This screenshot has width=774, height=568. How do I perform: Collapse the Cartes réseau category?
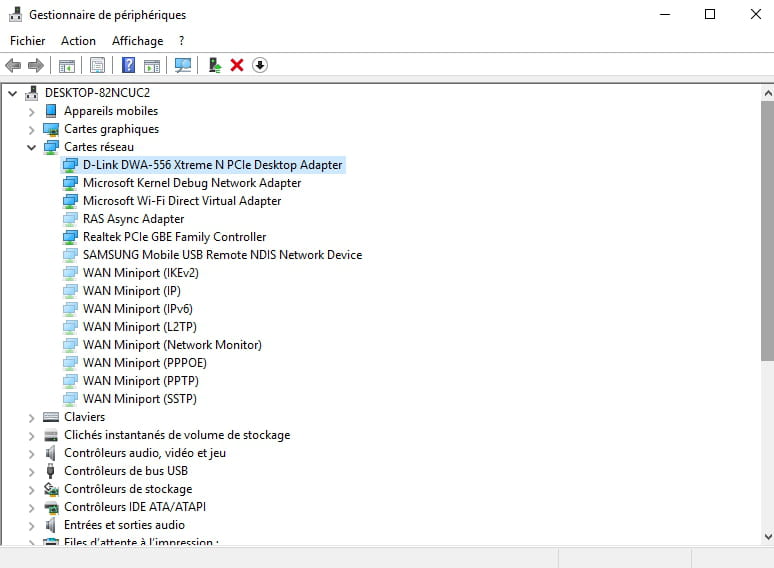pyautogui.click(x=32, y=147)
